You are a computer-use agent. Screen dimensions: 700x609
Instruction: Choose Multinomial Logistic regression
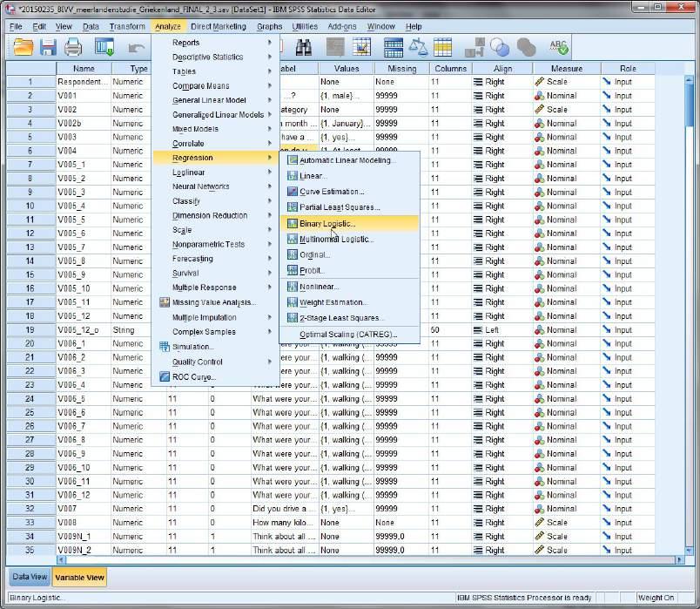pos(349,239)
